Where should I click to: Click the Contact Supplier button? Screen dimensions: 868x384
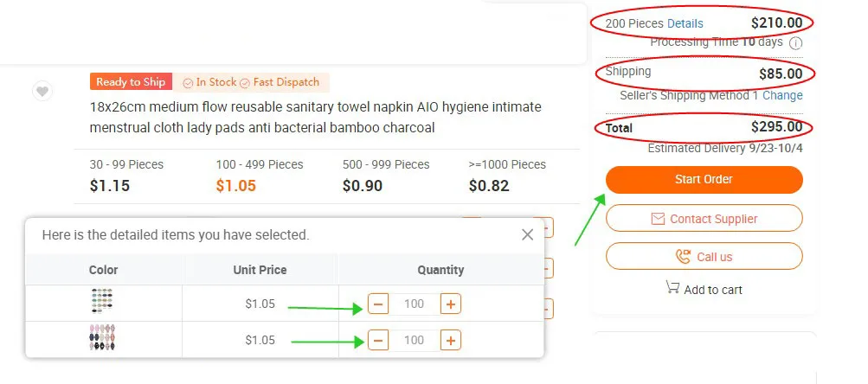pos(704,219)
